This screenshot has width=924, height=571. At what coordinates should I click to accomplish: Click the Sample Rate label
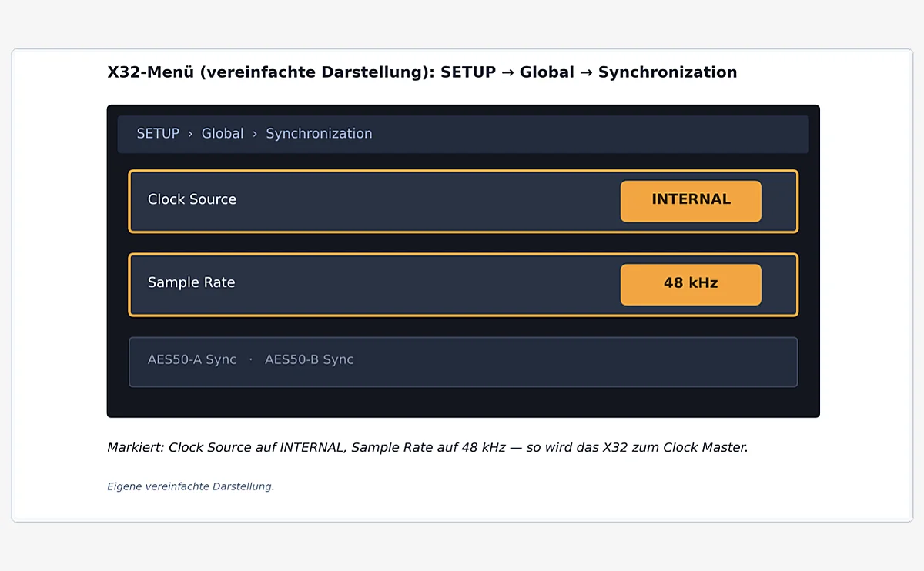191,282
